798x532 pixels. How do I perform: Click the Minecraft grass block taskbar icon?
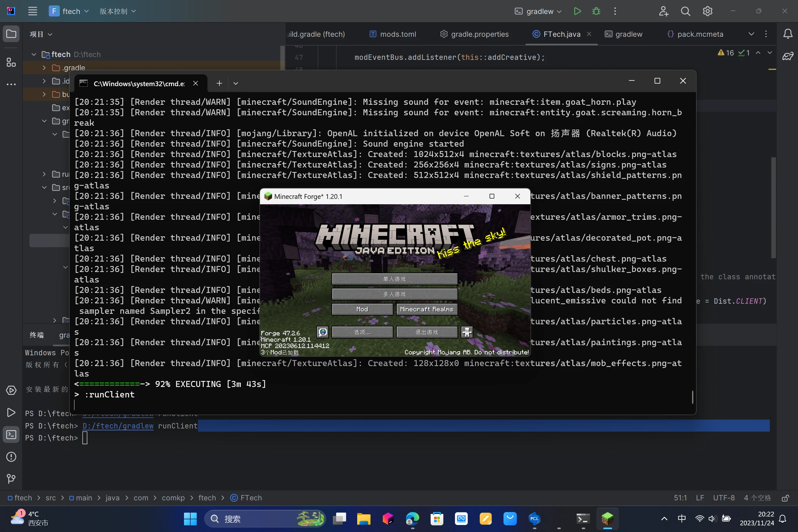point(607,519)
